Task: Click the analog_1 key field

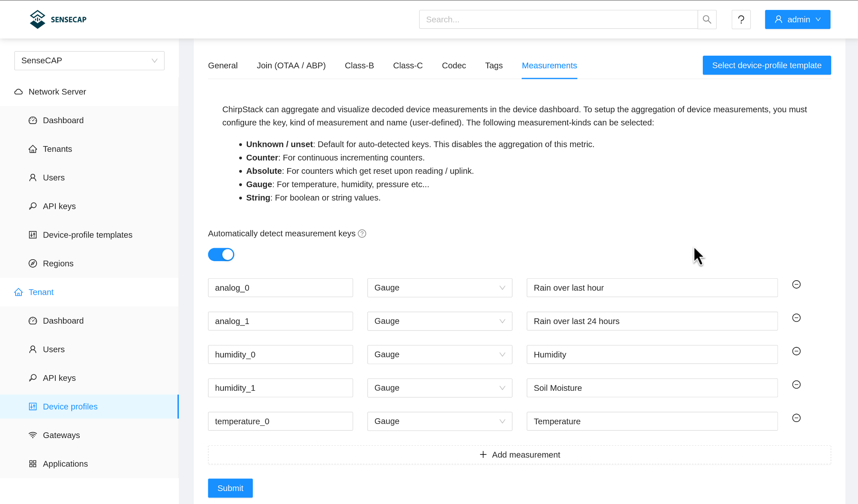Action: (280, 321)
